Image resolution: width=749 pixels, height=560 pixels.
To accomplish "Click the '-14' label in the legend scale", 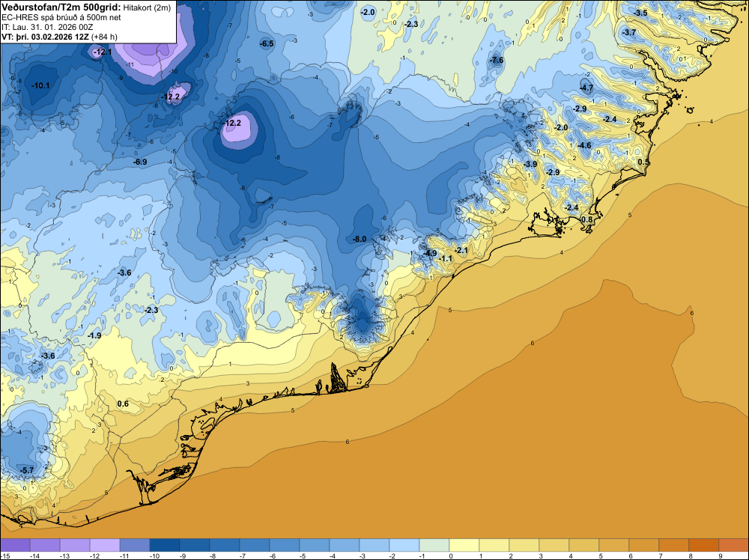I will coord(34,556).
